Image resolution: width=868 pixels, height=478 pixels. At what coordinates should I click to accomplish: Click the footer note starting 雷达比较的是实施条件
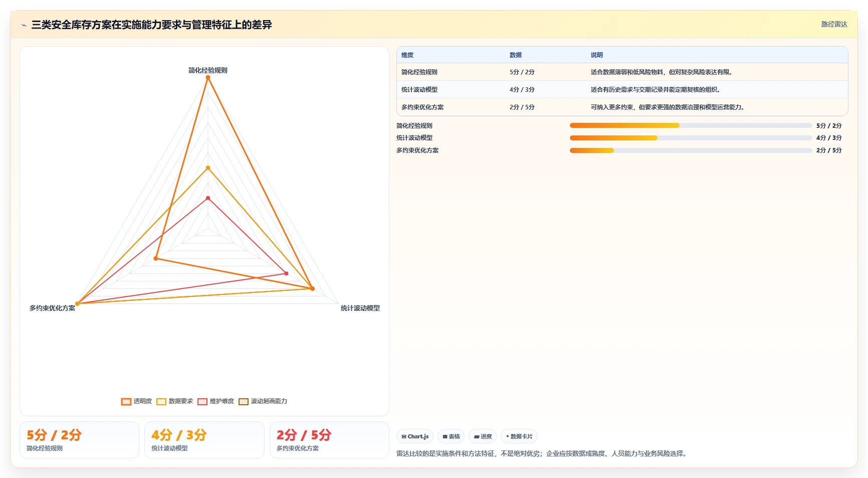543,453
